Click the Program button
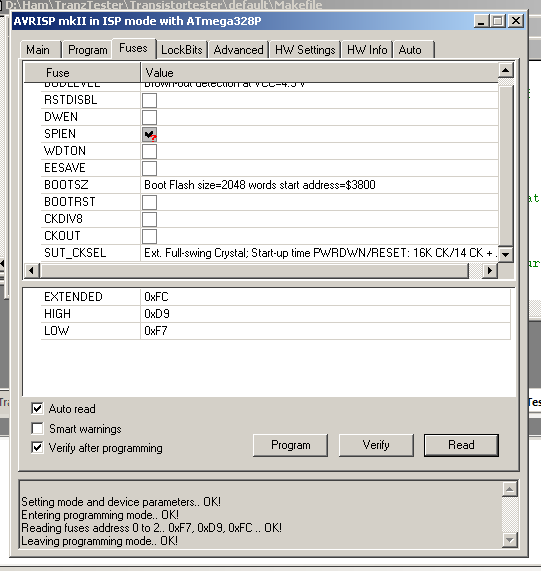 (291, 445)
